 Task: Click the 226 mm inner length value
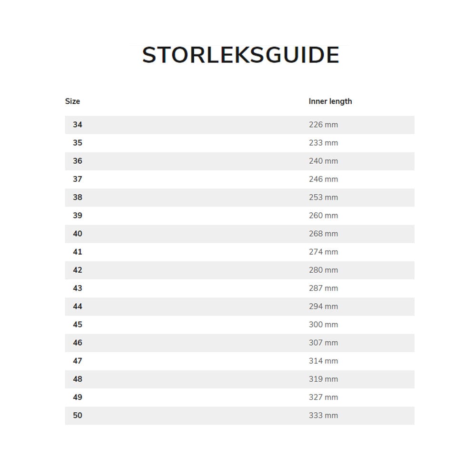click(x=323, y=125)
